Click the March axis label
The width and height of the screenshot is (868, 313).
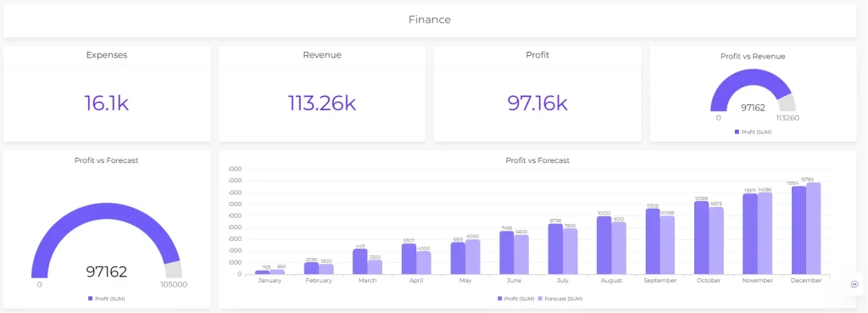pos(368,281)
